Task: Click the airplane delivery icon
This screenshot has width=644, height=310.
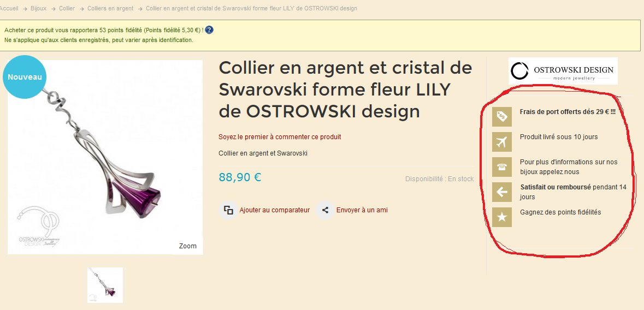Action: click(502, 142)
